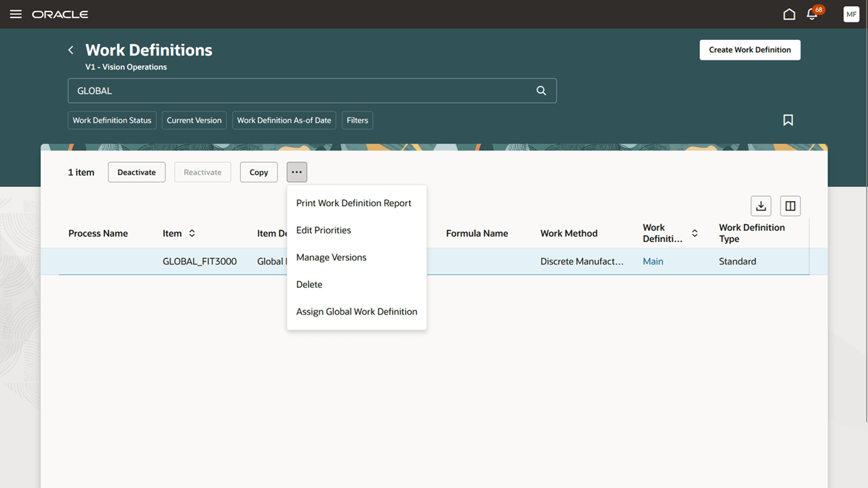Open the columns layout icon
This screenshot has width=868, height=488.
click(x=790, y=206)
